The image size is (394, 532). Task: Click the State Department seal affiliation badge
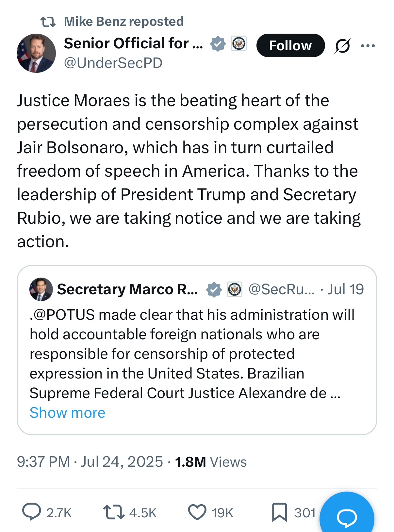(x=239, y=43)
